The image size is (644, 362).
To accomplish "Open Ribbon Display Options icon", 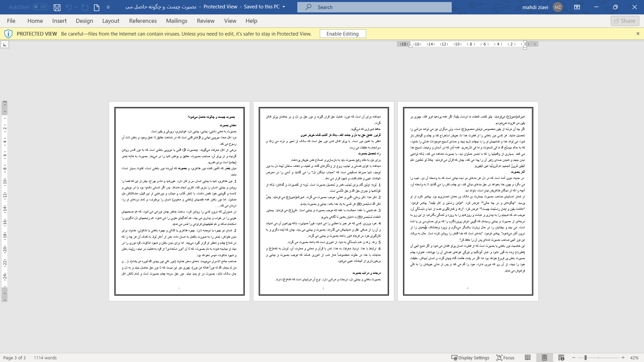I will [x=577, y=7].
